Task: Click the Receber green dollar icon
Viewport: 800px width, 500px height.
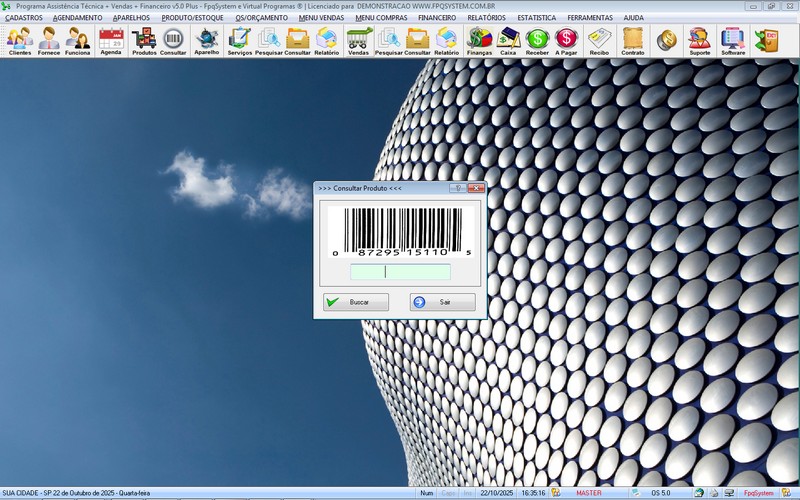Action: point(538,41)
